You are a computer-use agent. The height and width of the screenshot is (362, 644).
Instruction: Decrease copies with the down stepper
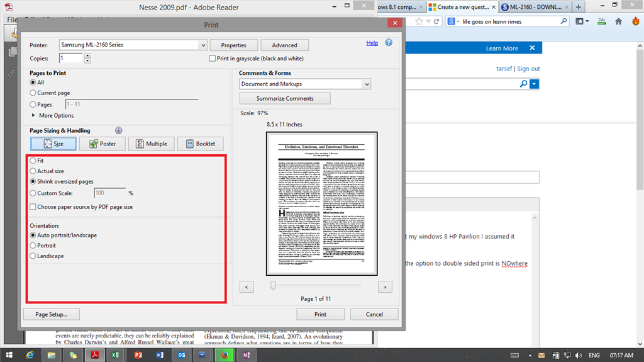[87, 61]
